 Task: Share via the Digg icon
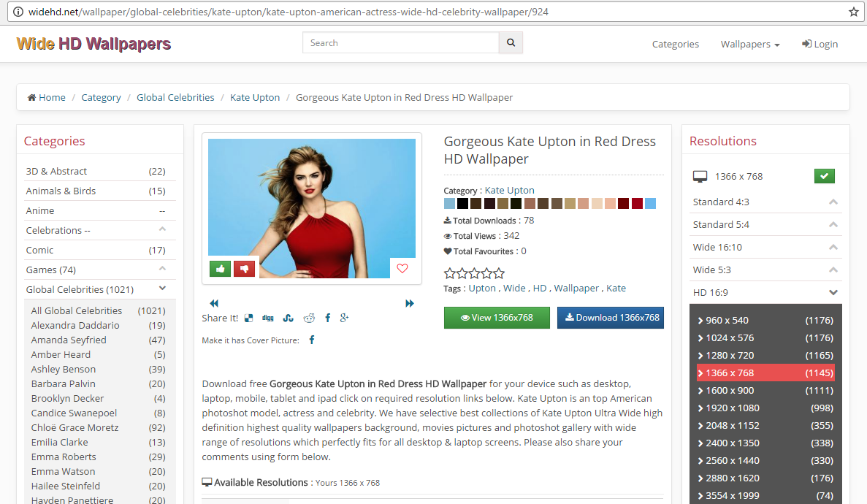point(267,318)
